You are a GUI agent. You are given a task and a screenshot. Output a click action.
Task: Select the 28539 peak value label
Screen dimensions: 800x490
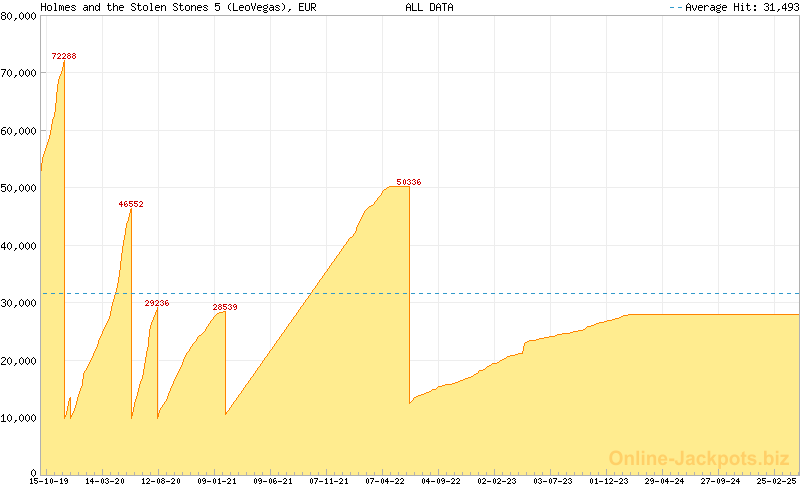(x=225, y=307)
